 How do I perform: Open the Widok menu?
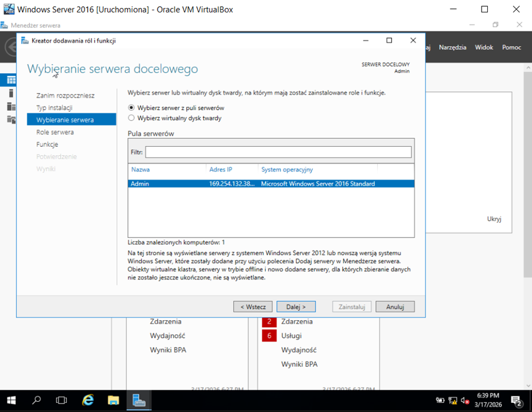484,48
